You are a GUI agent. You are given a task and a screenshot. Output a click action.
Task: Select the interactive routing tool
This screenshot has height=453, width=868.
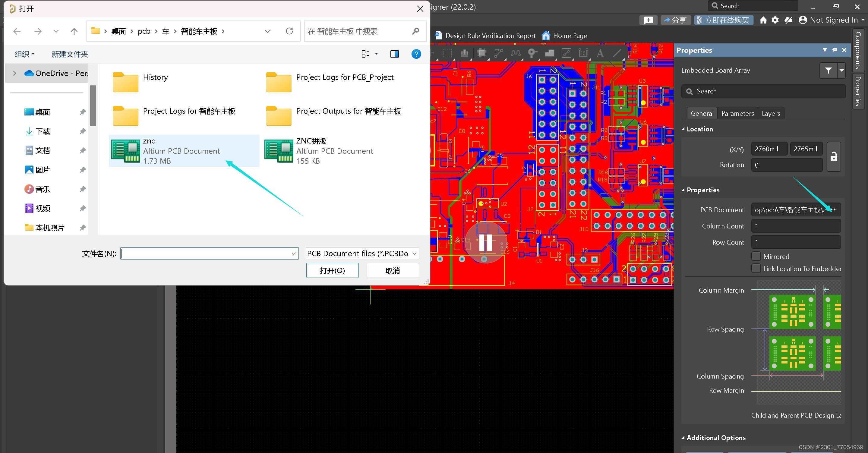pos(498,53)
